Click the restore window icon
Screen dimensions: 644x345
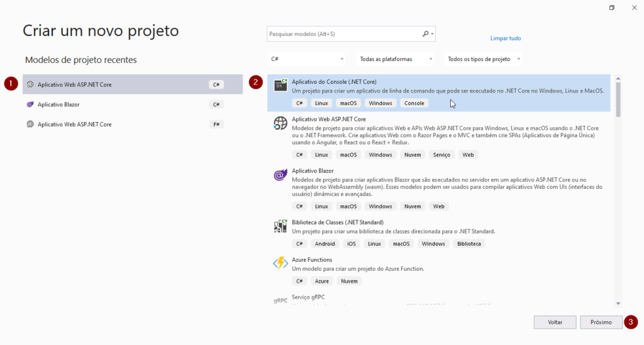(611, 8)
